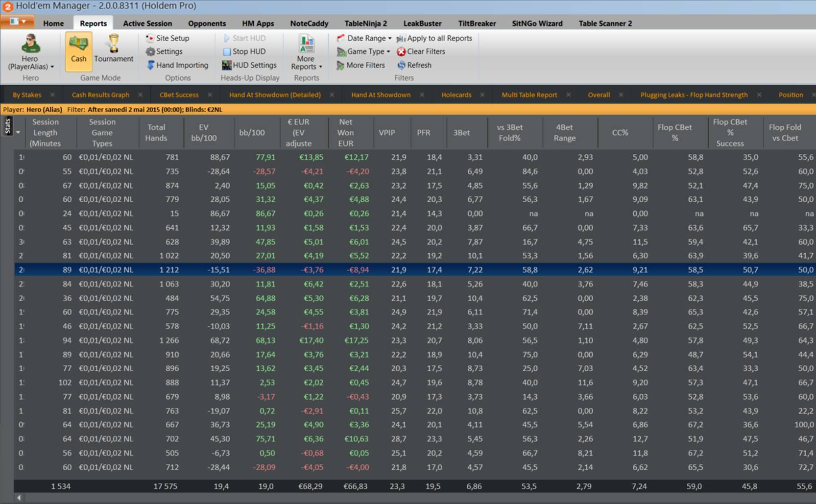
Task: Expand the Game Type dropdown arrow
Action: 388,51
